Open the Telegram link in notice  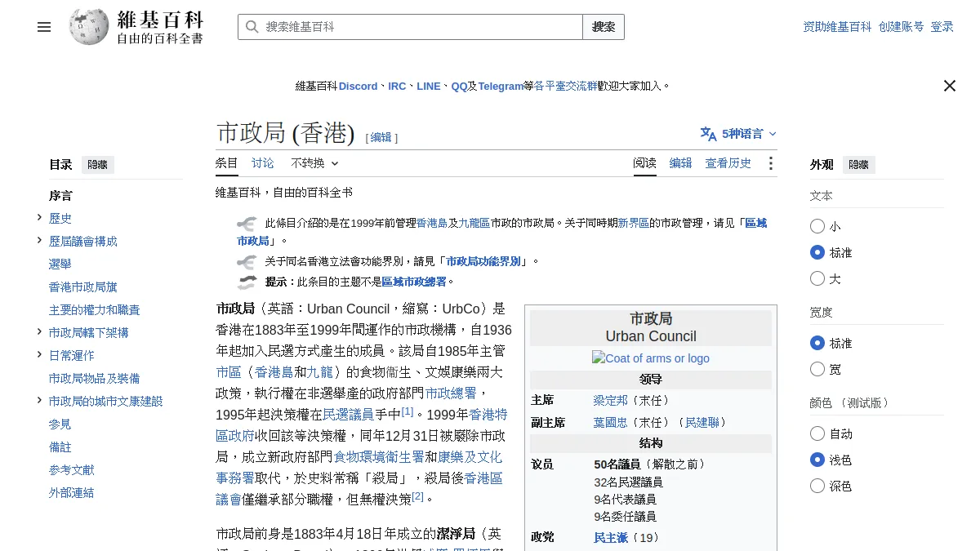(x=501, y=86)
